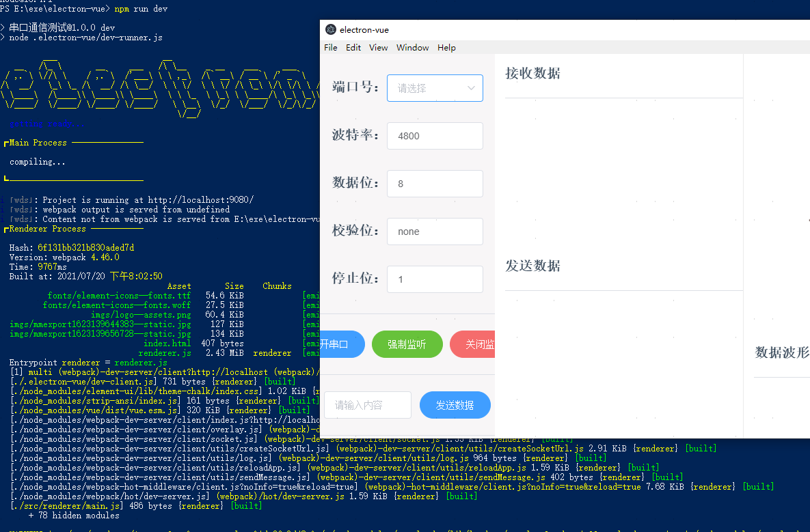Screen dimensions: 810x532
Task: Click localhost:9080 URL in terminal output
Action: (x=201, y=199)
